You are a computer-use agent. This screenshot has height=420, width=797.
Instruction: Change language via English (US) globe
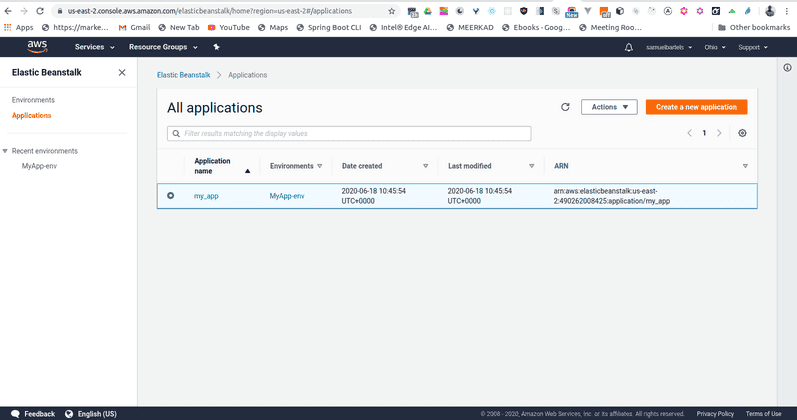tap(91, 414)
